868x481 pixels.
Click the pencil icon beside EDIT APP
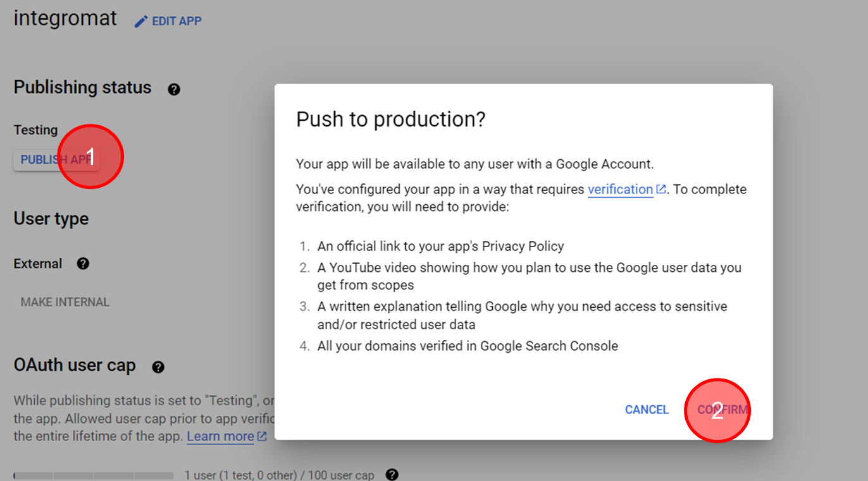(x=141, y=21)
